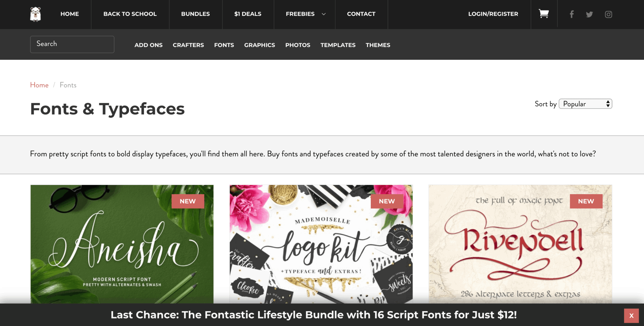Go to Home in top navigation
This screenshot has height=326, width=644.
point(69,14)
